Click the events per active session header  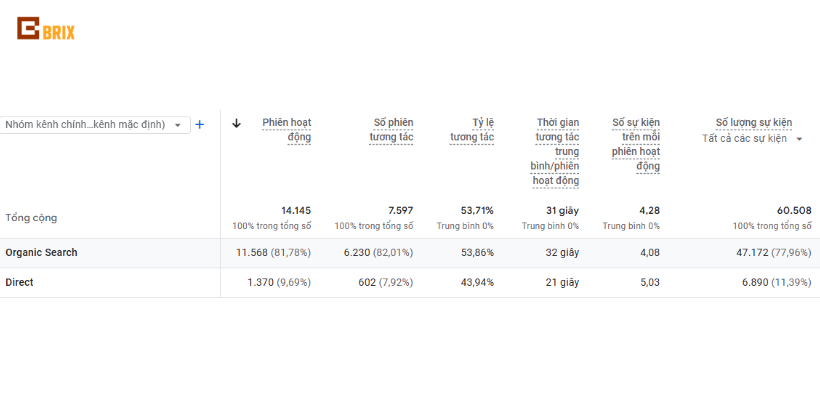[x=636, y=144]
